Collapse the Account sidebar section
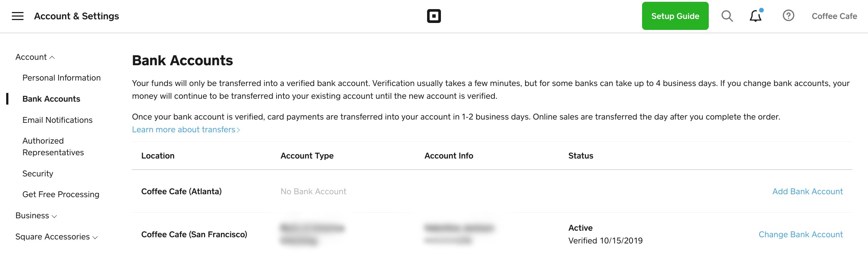 [35, 57]
